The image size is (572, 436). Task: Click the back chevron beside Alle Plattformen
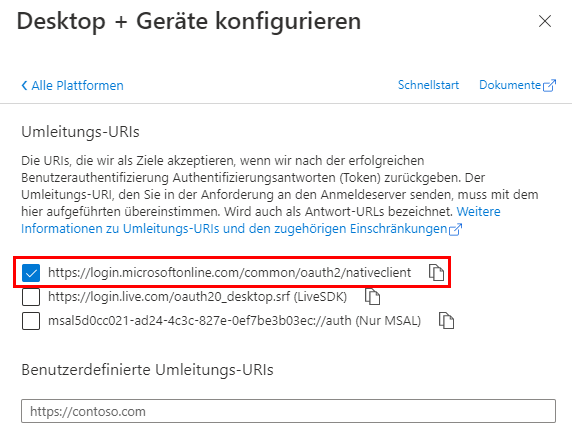(x=24, y=86)
